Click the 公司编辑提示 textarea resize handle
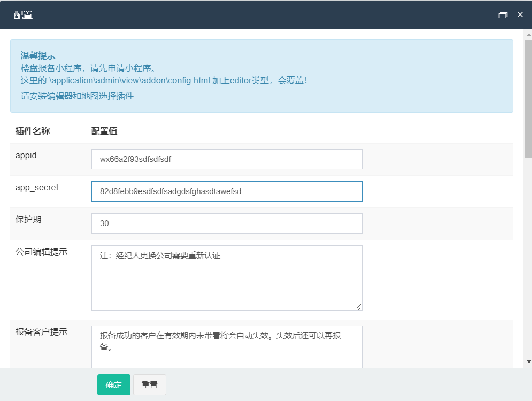This screenshot has height=401, width=532. (x=358, y=306)
